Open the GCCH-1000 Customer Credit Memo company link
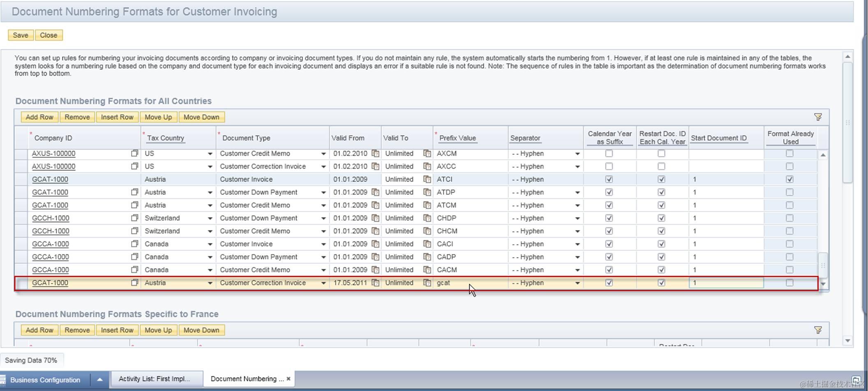 click(x=51, y=231)
